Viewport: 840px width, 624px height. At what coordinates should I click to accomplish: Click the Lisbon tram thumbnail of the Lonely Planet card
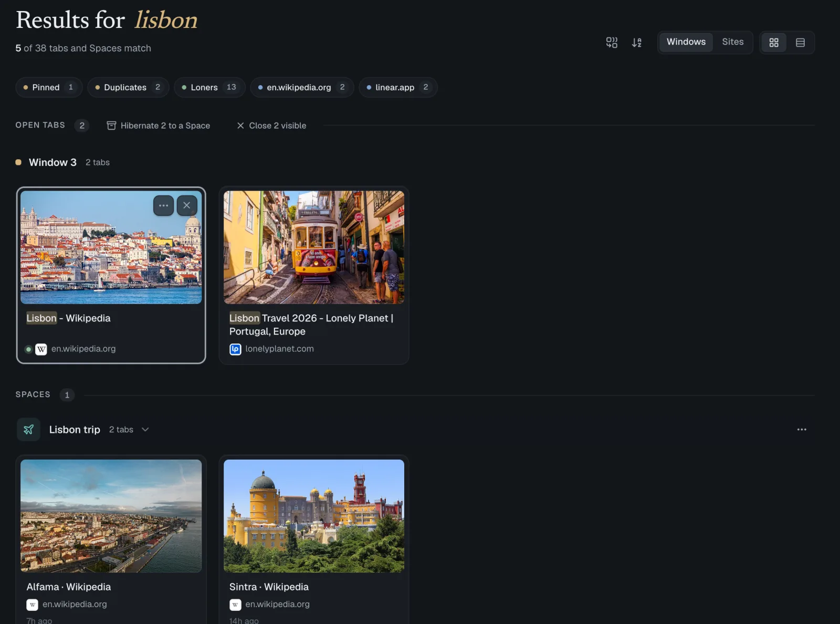tap(314, 247)
